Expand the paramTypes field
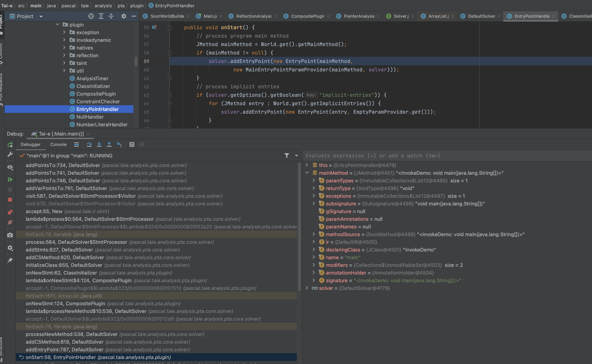The width and height of the screenshot is (592, 364). pos(314,180)
